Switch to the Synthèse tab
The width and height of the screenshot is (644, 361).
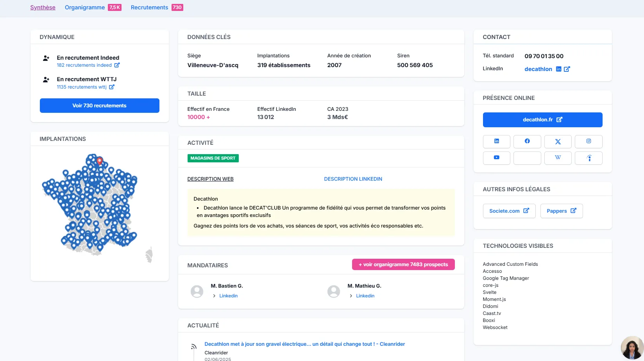[43, 7]
